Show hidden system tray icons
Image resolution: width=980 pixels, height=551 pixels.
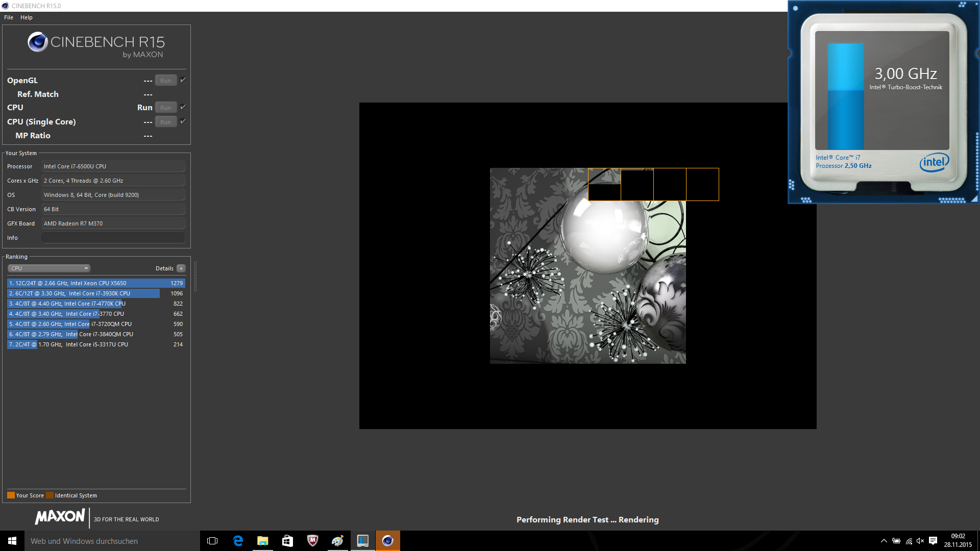[x=884, y=541]
